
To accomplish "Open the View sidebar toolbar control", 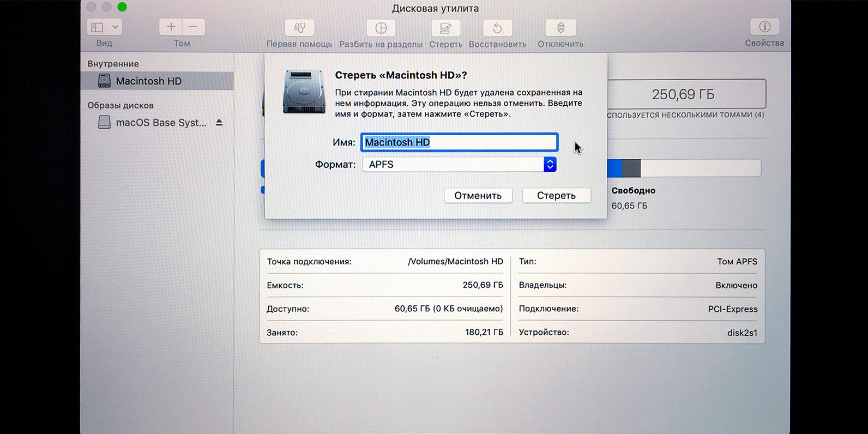I will (x=104, y=27).
